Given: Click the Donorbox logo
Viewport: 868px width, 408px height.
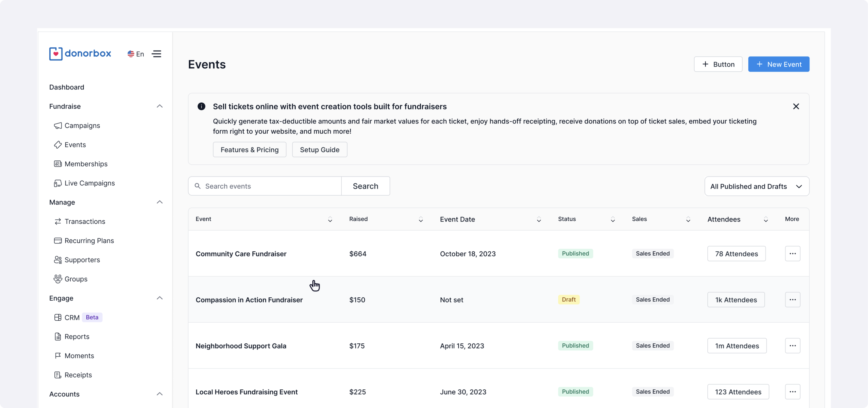Looking at the screenshot, I should (80, 54).
